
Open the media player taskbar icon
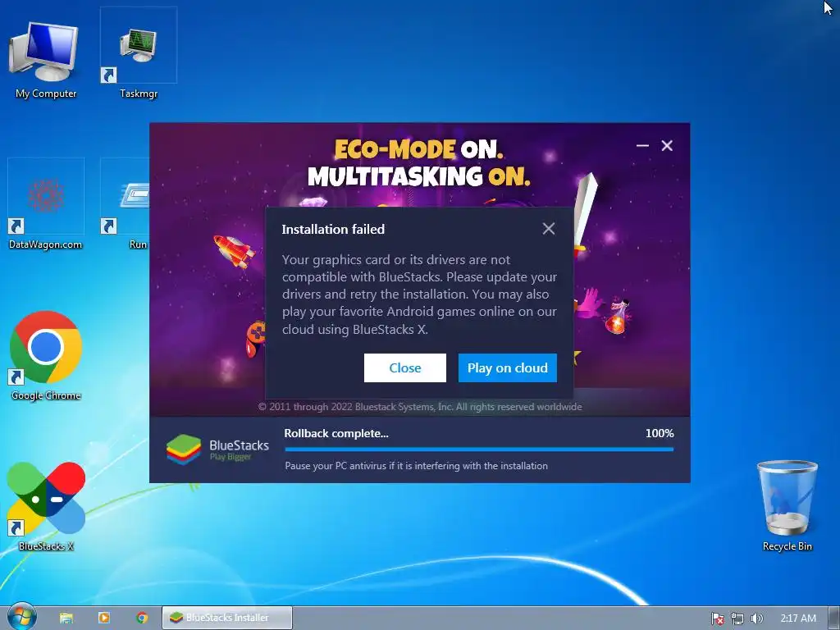pos(104,618)
